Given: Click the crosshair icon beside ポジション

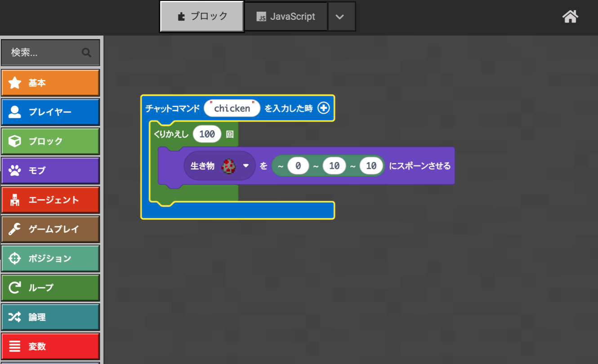Looking at the screenshot, I should point(15,258).
